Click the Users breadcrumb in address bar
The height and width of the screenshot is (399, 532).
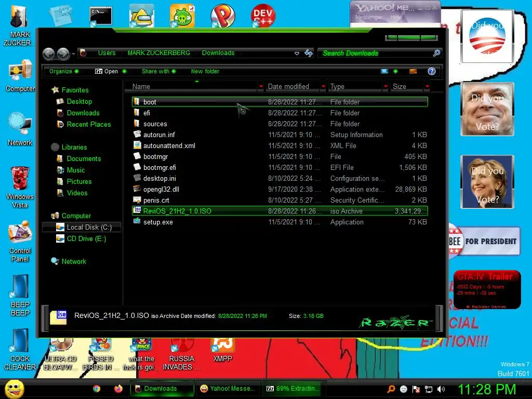107,53
